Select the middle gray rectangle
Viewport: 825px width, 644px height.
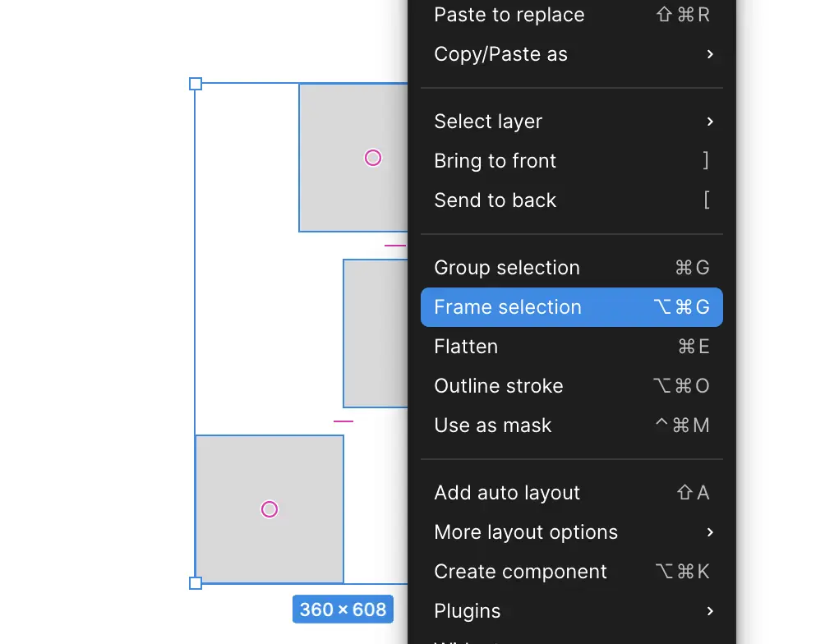coord(376,333)
